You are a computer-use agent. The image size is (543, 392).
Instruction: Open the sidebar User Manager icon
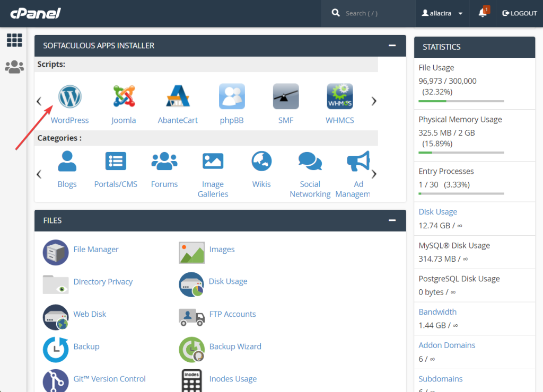click(14, 67)
